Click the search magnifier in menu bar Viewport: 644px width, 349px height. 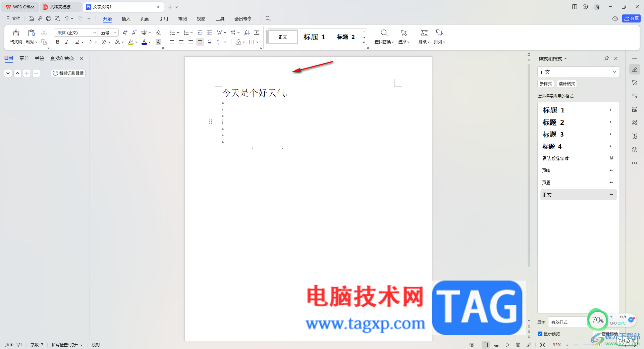pos(268,18)
